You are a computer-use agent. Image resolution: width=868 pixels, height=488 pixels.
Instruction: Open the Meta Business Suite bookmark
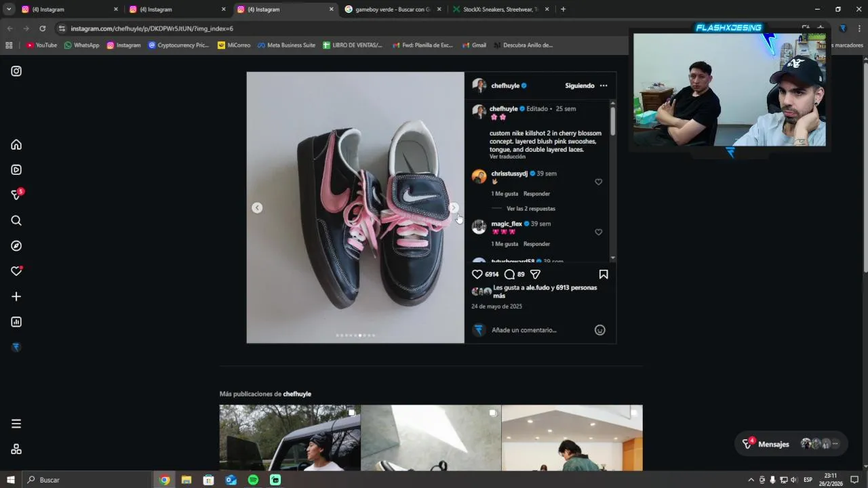pyautogui.click(x=286, y=45)
